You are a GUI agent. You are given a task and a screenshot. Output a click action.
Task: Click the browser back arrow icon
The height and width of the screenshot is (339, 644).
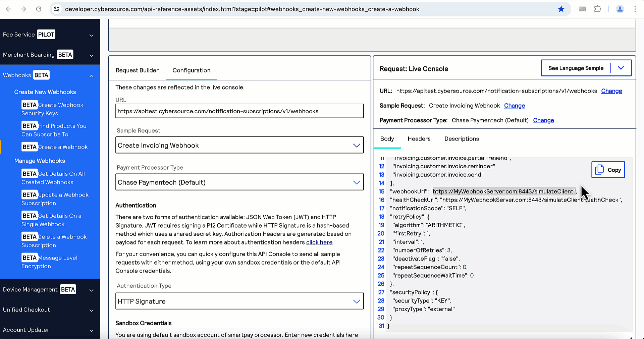[9, 9]
